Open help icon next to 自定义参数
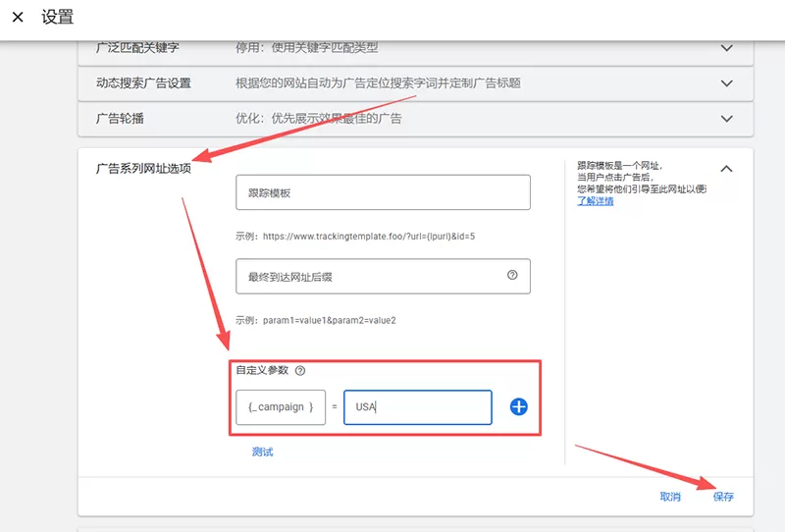The height and width of the screenshot is (532, 785). click(300, 371)
